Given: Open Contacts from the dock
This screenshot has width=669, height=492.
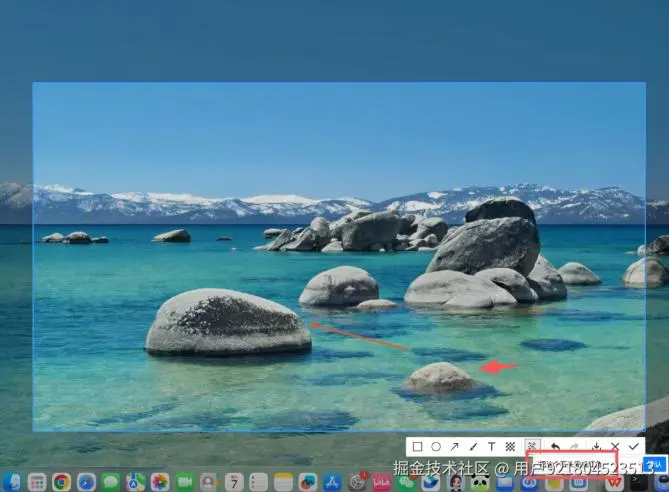Looking at the screenshot, I should point(209,482).
